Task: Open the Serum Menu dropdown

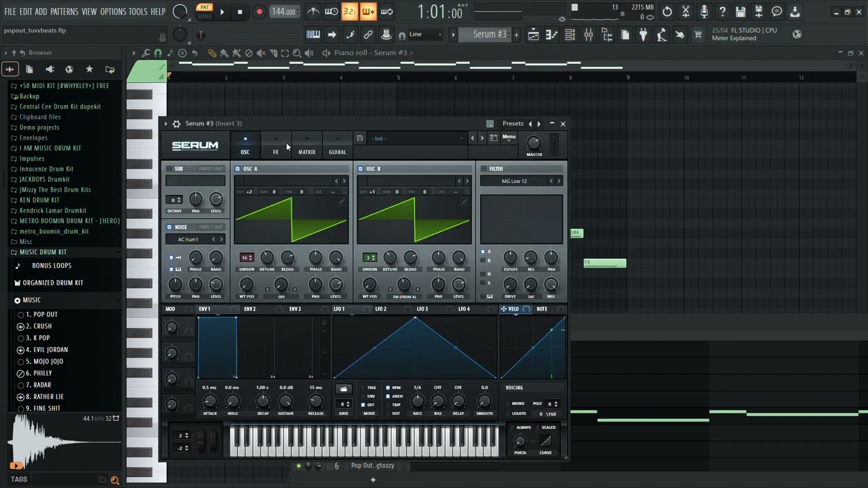Action: tap(509, 138)
